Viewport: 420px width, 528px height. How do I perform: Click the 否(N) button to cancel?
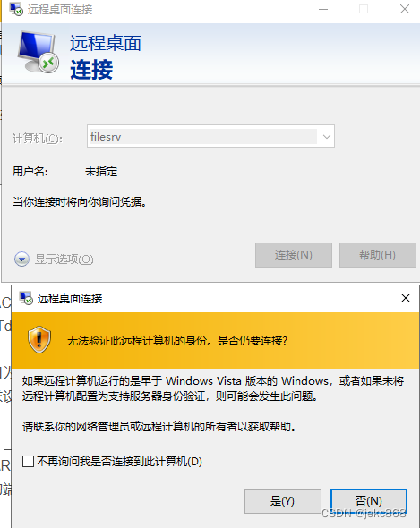[x=369, y=501]
